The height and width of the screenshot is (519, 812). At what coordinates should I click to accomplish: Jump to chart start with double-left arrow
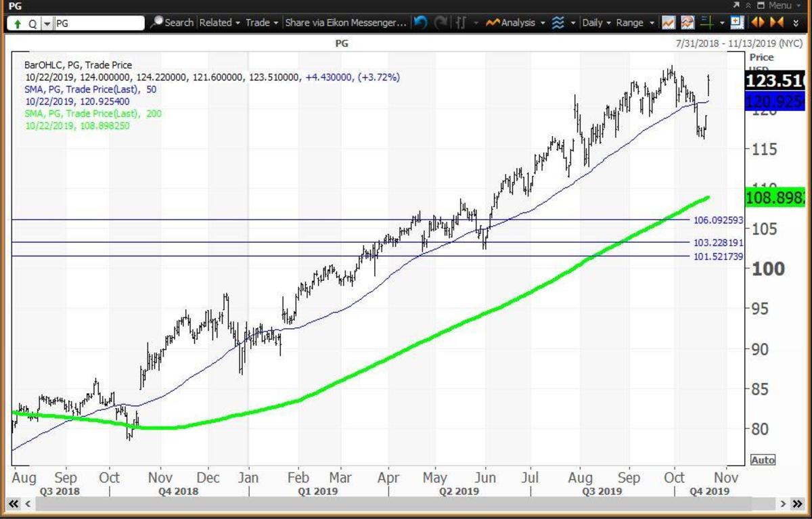click(14, 504)
